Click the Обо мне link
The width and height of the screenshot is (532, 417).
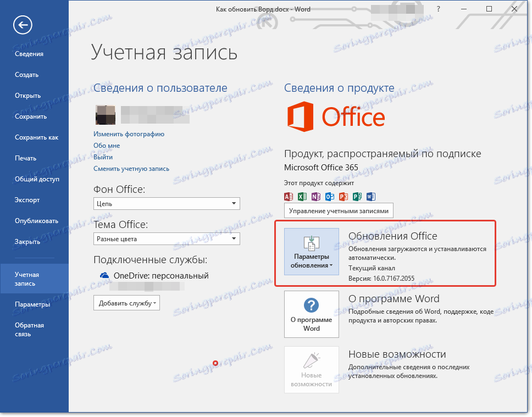[107, 146]
